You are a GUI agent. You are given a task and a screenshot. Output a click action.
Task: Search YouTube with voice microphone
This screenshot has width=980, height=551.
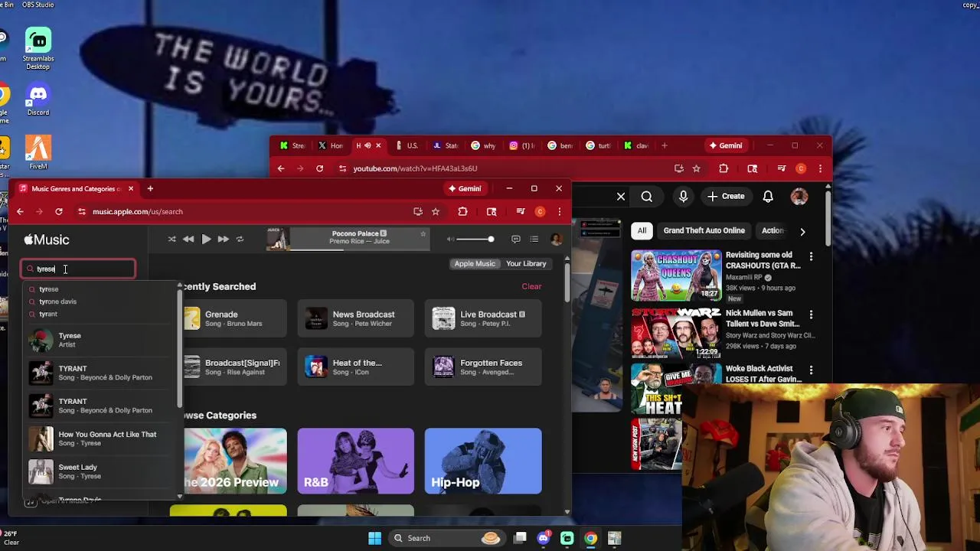tap(683, 197)
